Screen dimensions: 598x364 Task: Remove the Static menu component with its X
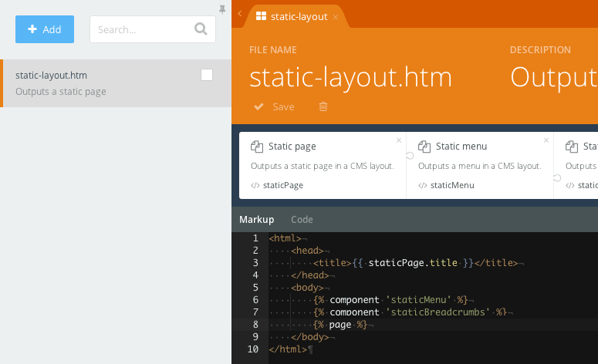click(x=546, y=140)
